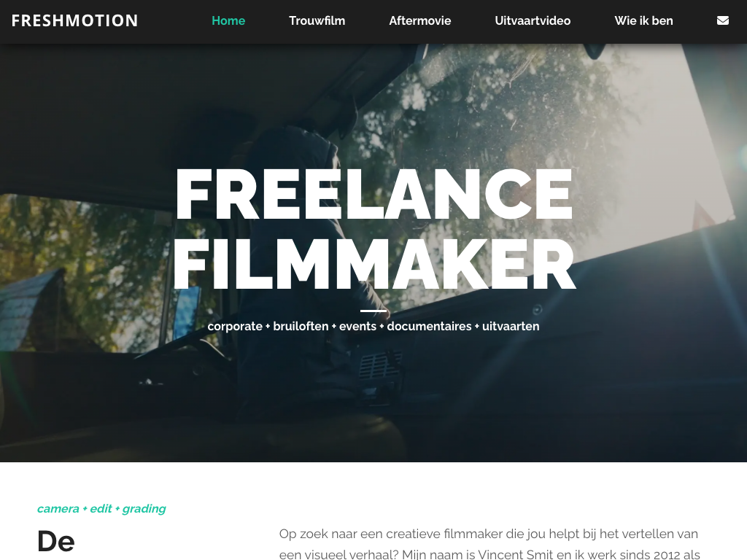Click the FRESHMOTION logo
Screen dimensions: 747x560
[x=75, y=20]
